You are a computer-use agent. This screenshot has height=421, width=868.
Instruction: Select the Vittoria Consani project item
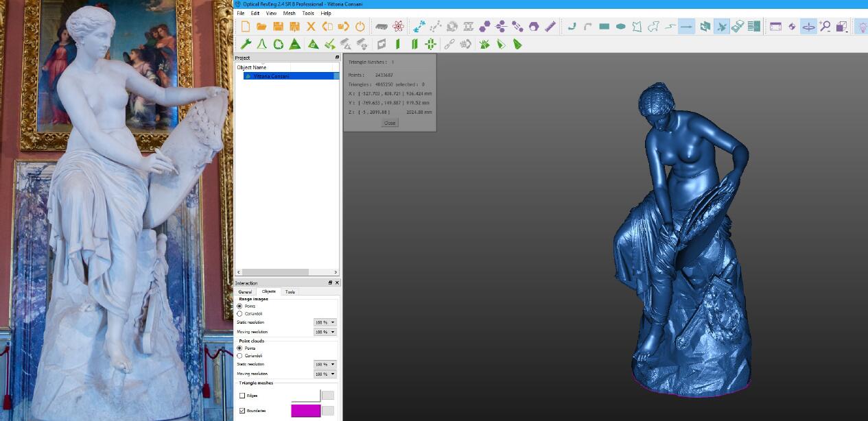click(272, 76)
